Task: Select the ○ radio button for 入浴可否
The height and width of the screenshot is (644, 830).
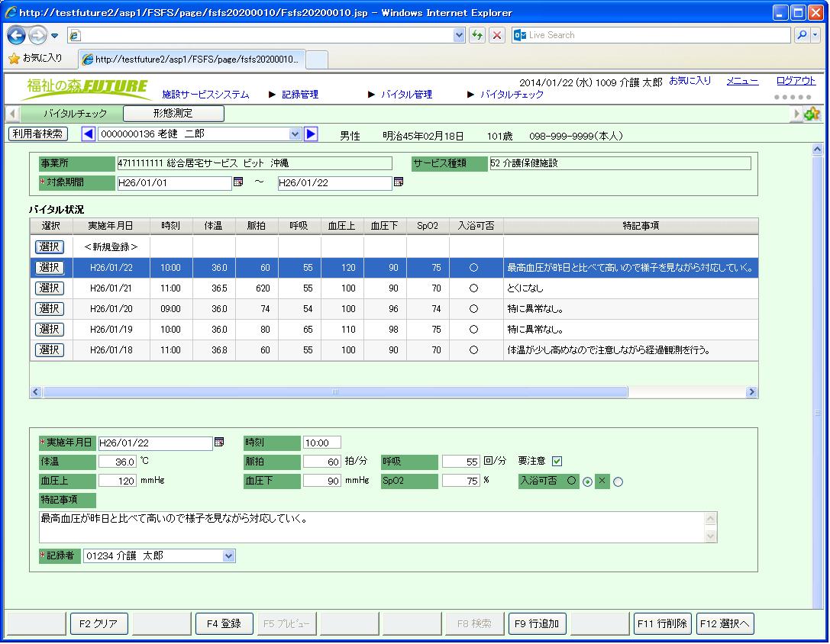Action: pyautogui.click(x=587, y=482)
